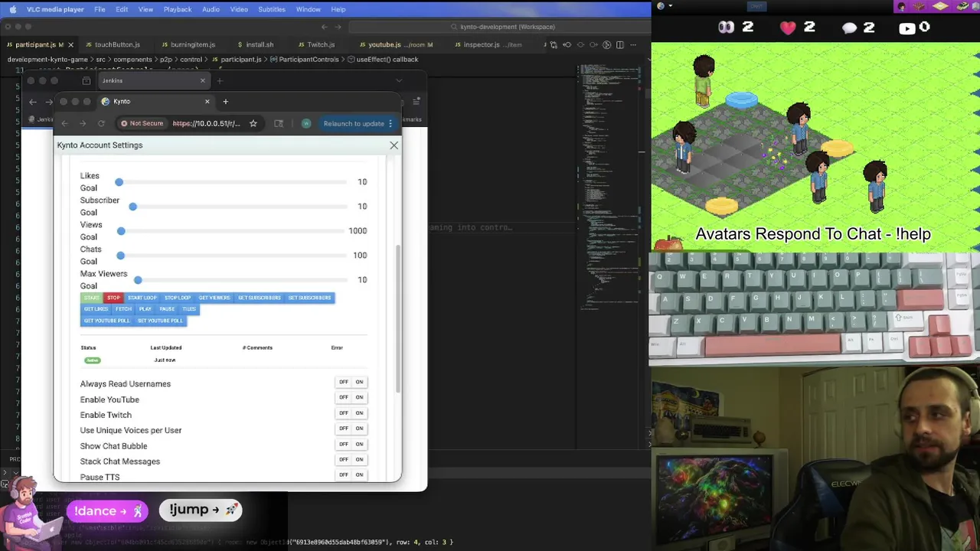Viewport: 980px width, 551px height.
Task: Navigate back with the VS Code title arrow
Action: [324, 27]
